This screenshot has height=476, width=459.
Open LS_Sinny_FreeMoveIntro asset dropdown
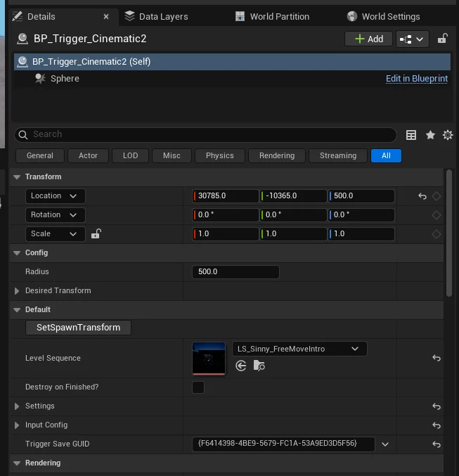tap(299, 349)
